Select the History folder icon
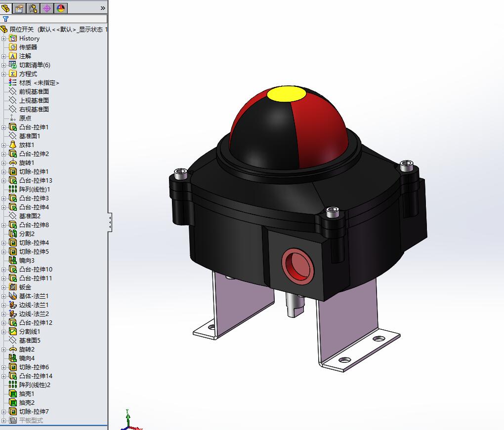Viewport: 504px width, 430px height. 13,39
